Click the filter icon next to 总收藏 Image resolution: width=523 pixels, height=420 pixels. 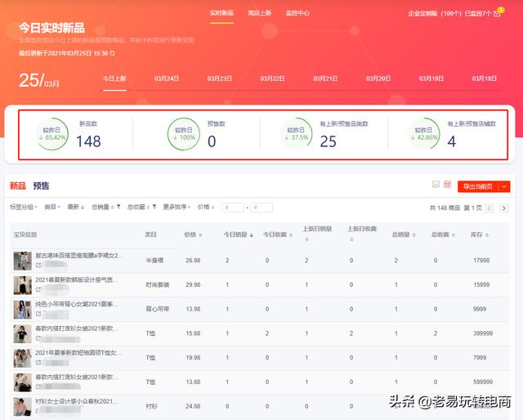tap(154, 208)
